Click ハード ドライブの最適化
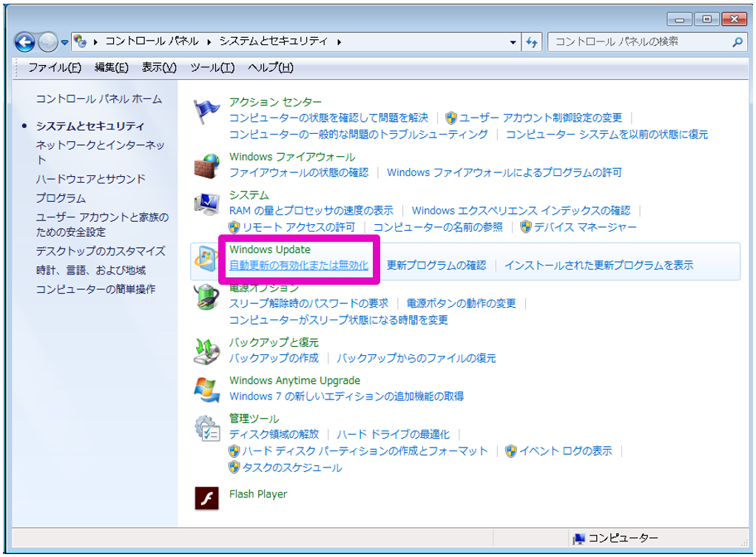Image resolution: width=756 pixels, height=557 pixels. click(x=393, y=434)
